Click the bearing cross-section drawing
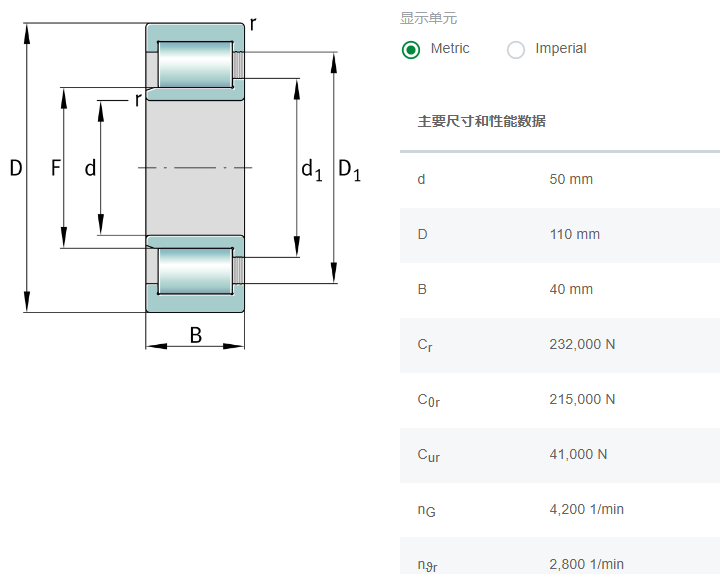720x574 pixels. 186,185
